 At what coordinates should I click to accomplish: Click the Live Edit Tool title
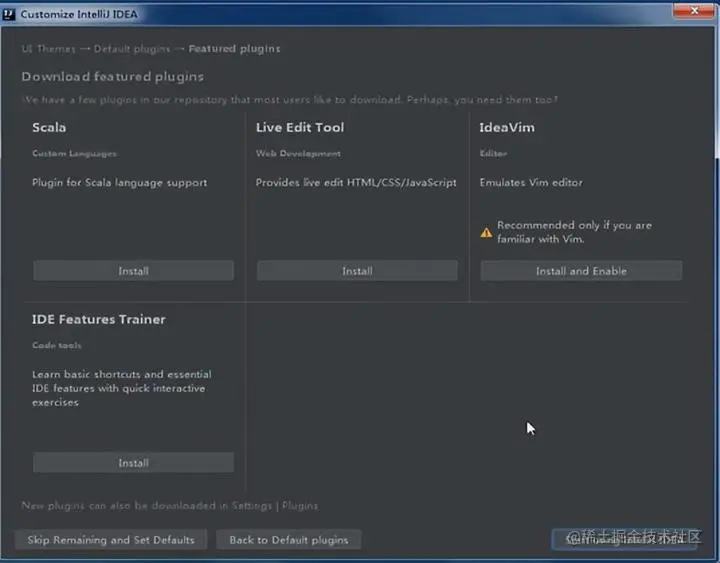pyautogui.click(x=300, y=127)
